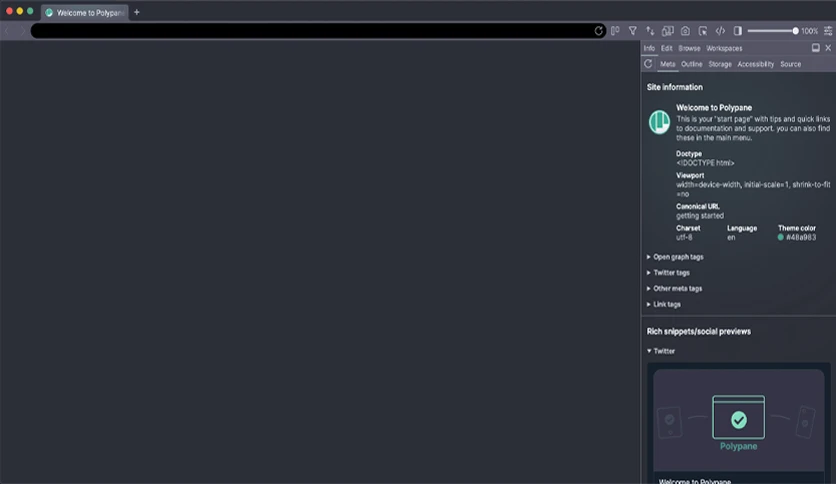Open the Browse panel tab

pyautogui.click(x=689, y=48)
